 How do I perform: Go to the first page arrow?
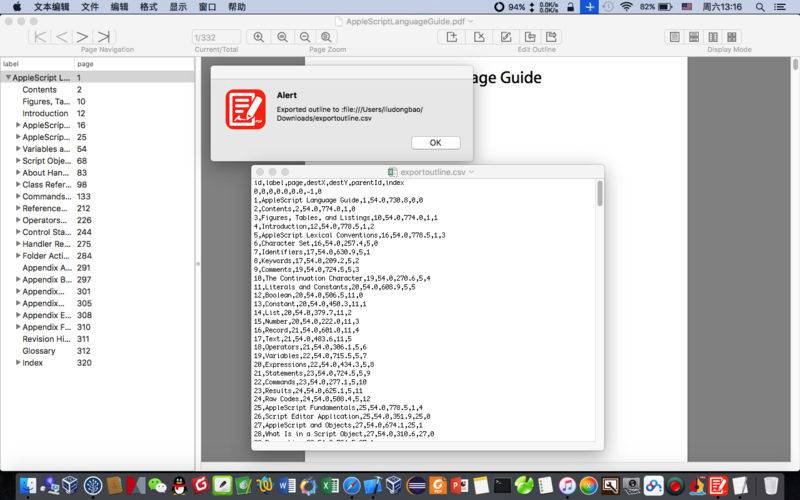click(x=40, y=37)
